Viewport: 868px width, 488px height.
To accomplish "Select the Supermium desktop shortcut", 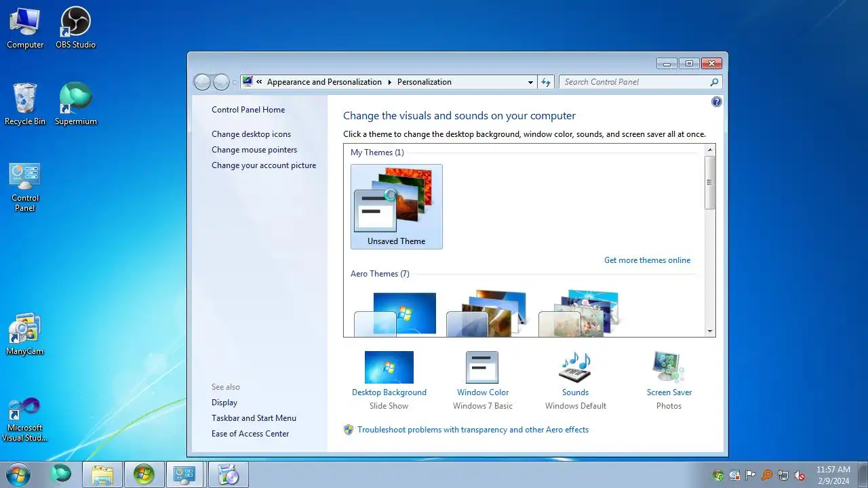I will 75,104.
